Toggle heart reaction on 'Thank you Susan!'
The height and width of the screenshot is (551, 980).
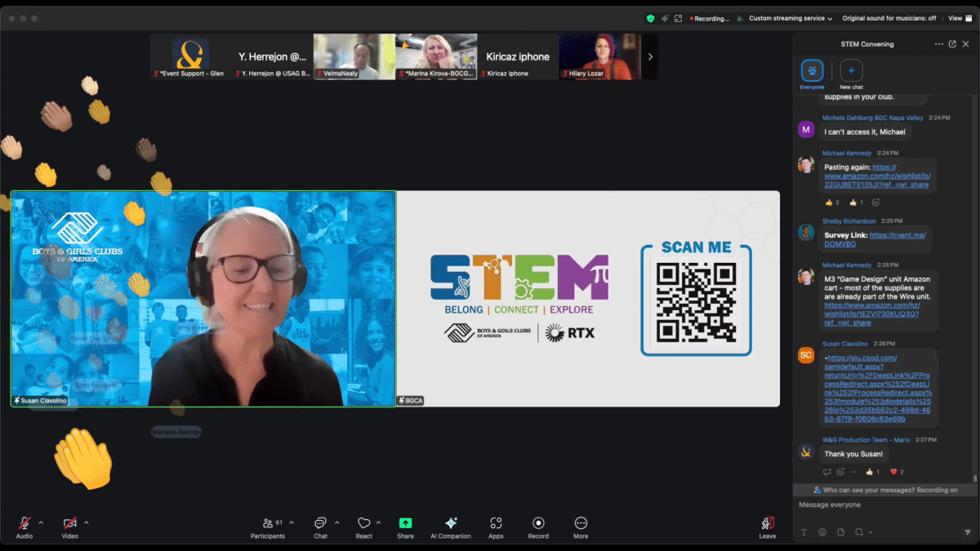point(897,472)
